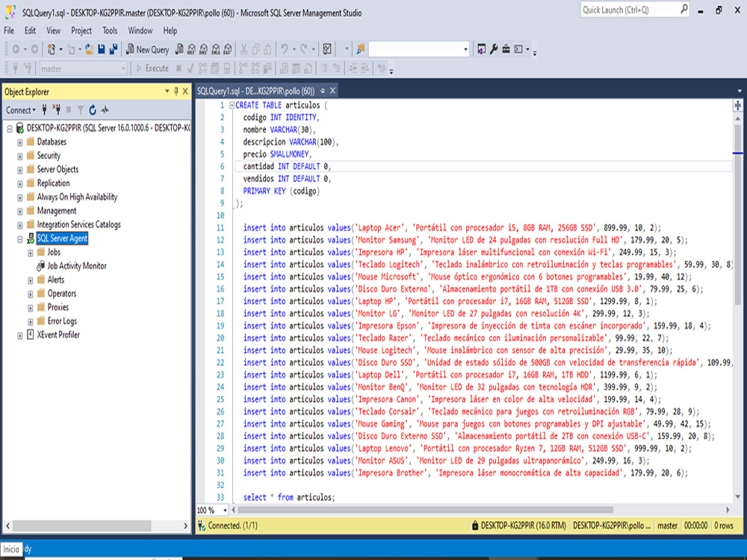Viewport: 747px width, 560px height.
Task: Click the Parse checkmark icon
Action: pyautogui.click(x=190, y=69)
